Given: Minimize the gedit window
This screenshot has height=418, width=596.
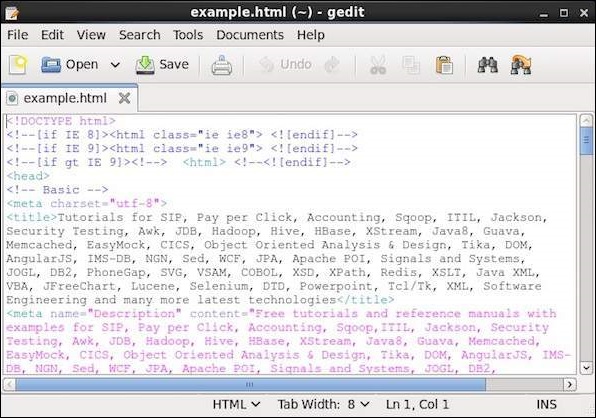Looking at the screenshot, I should click(x=544, y=13).
